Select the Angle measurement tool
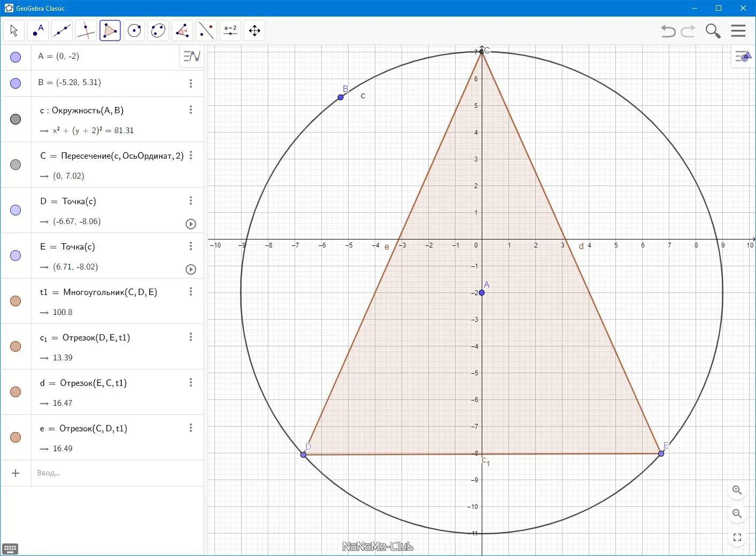 (x=182, y=30)
